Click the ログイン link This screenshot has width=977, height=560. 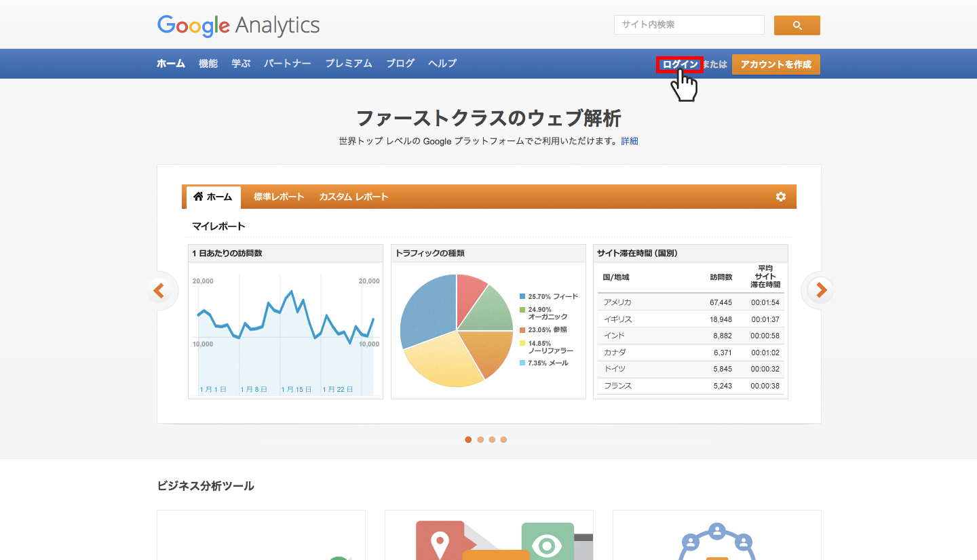(x=680, y=64)
